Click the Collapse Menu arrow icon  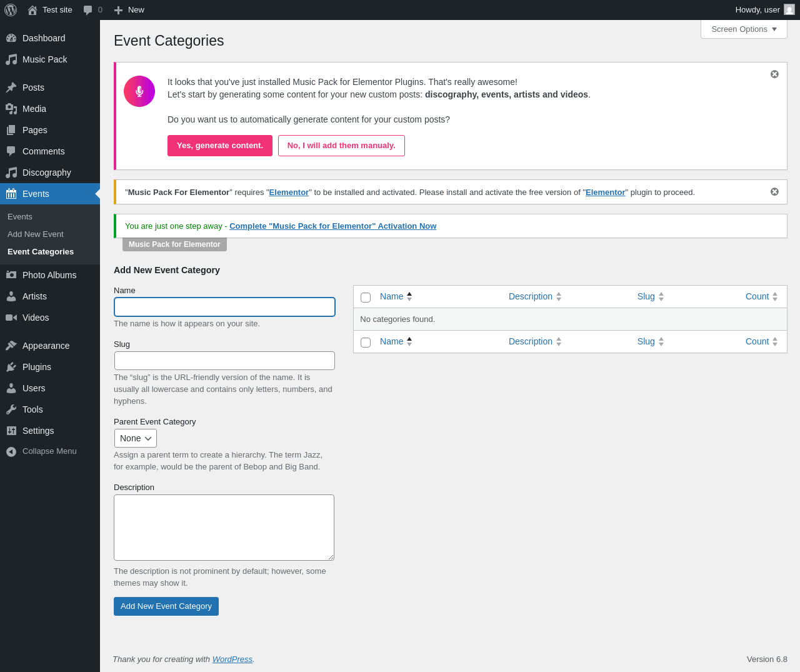click(11, 451)
